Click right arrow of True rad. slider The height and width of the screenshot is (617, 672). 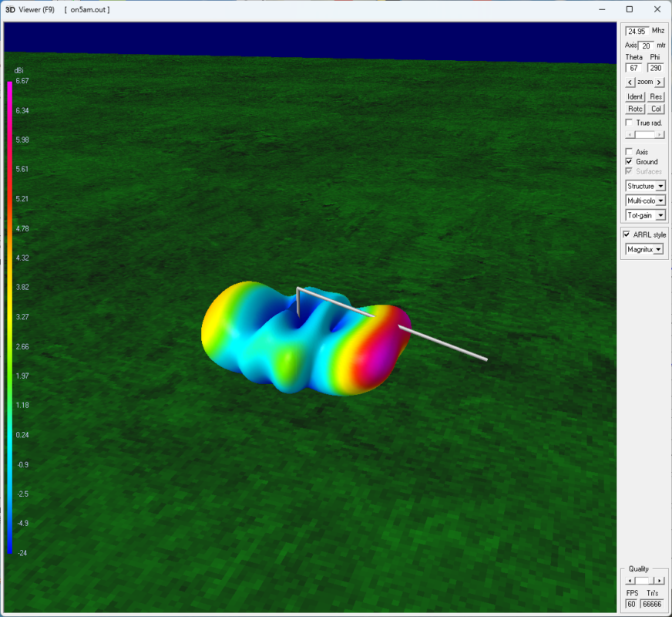pos(660,135)
